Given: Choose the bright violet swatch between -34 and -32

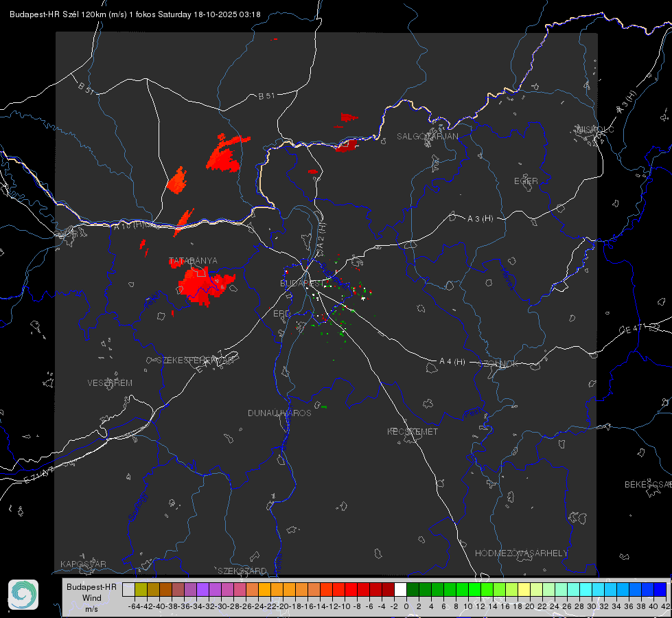Looking at the screenshot, I should 202,589.
